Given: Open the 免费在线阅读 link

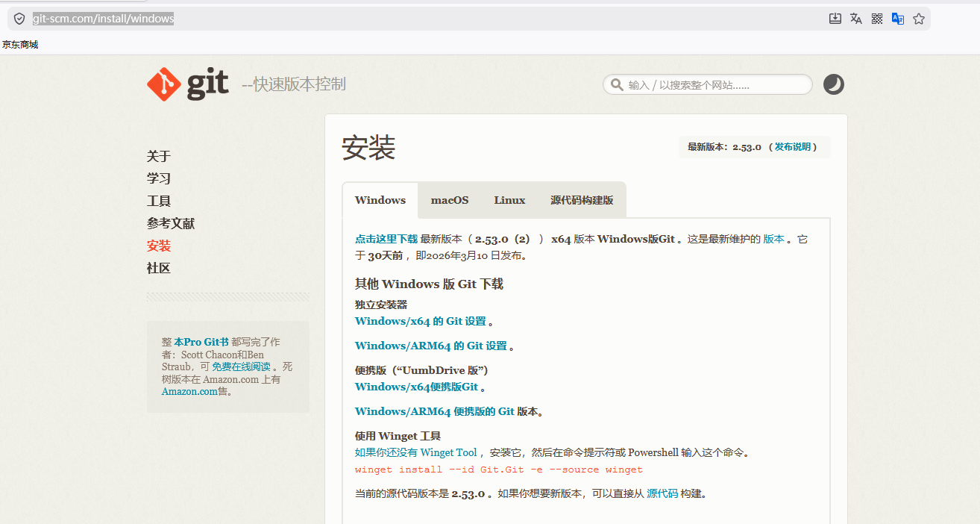Looking at the screenshot, I should (x=241, y=367).
